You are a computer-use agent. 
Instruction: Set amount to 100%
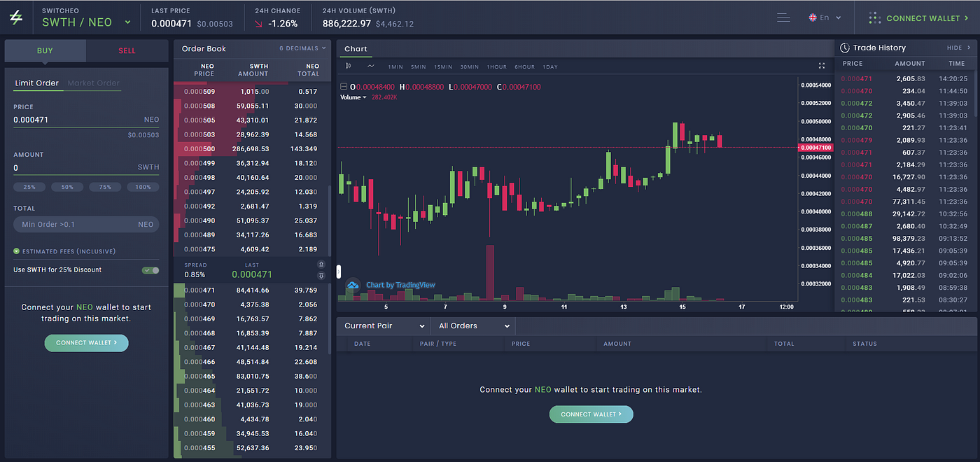[x=143, y=187]
